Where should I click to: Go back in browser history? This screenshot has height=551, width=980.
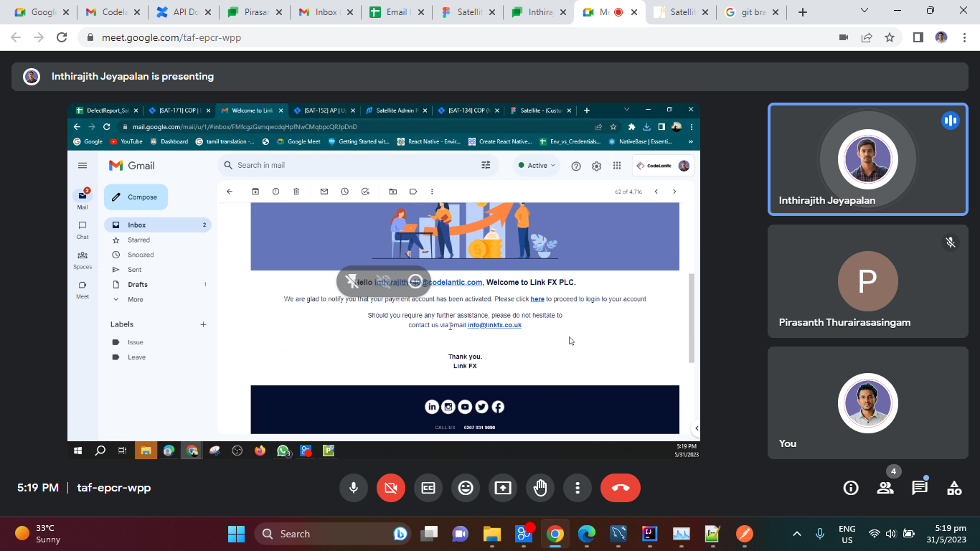[x=16, y=37]
